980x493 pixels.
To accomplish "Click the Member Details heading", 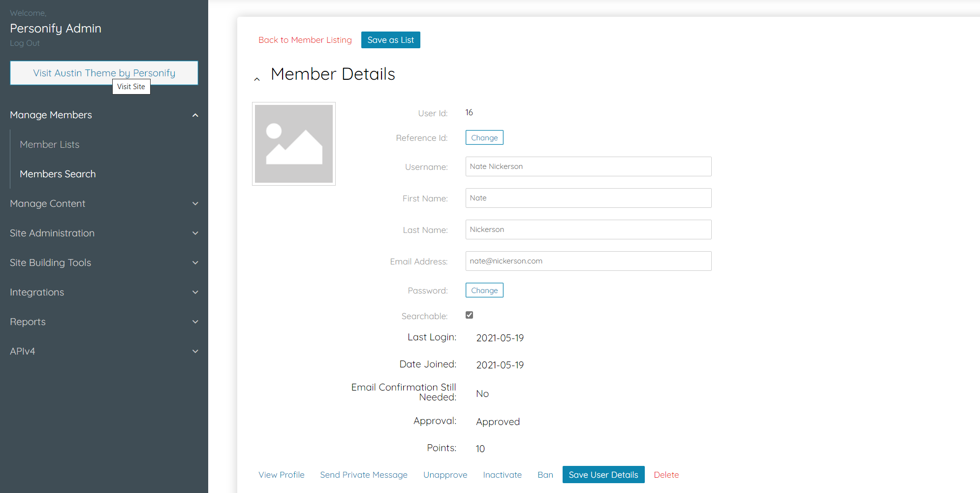I will (x=333, y=74).
